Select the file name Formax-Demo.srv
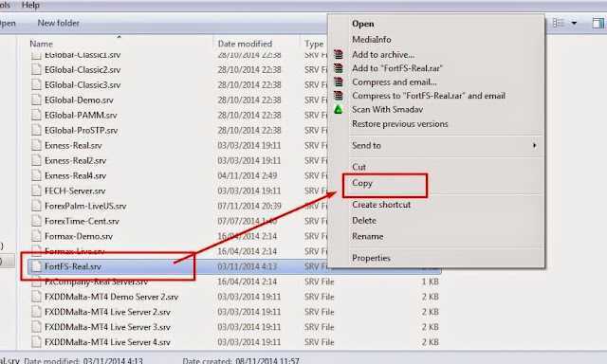 coord(79,236)
